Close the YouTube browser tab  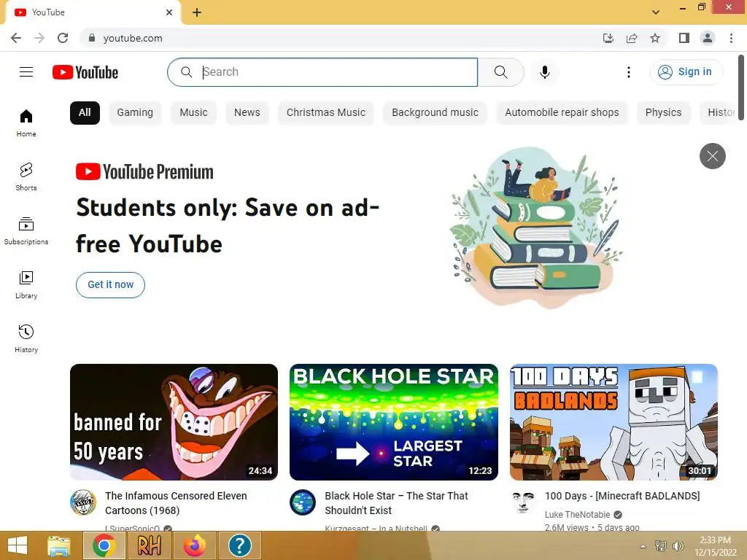pos(169,12)
